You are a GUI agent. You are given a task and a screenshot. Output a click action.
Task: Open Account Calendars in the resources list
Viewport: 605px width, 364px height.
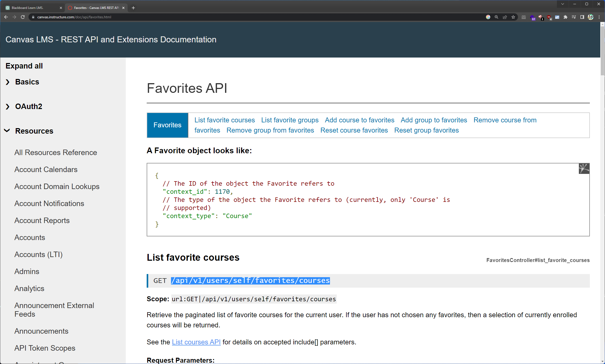(x=46, y=169)
